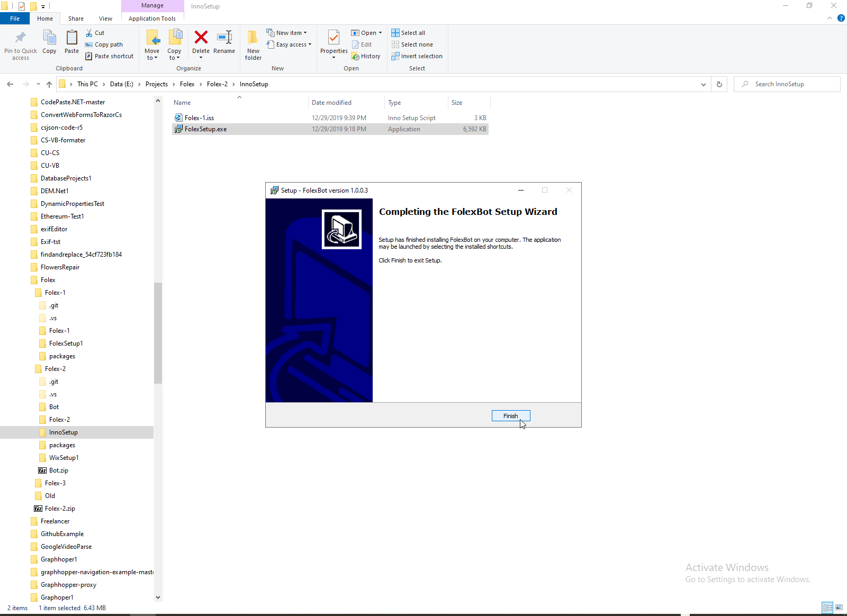Screen dimensions: 847x616
Task: Click the Copy ribbon icon
Action: pos(49,38)
